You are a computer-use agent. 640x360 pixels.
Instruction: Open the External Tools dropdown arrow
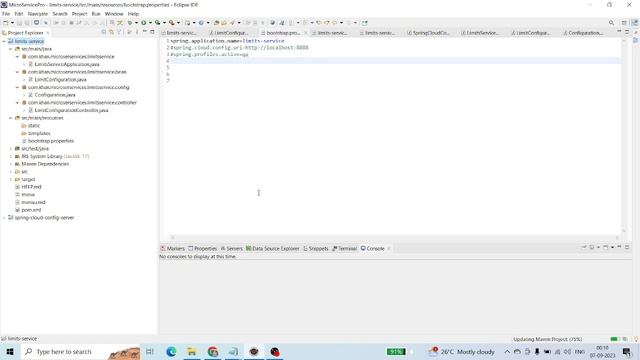point(178,23)
